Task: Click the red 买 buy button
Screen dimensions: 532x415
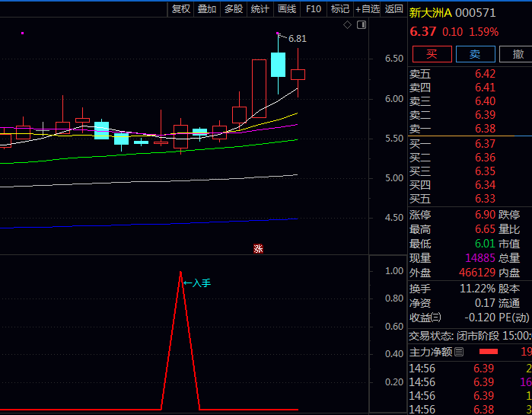Action: pyautogui.click(x=431, y=54)
